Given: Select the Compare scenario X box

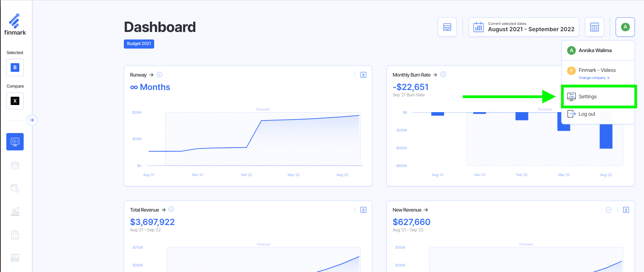Looking at the screenshot, I should [15, 101].
